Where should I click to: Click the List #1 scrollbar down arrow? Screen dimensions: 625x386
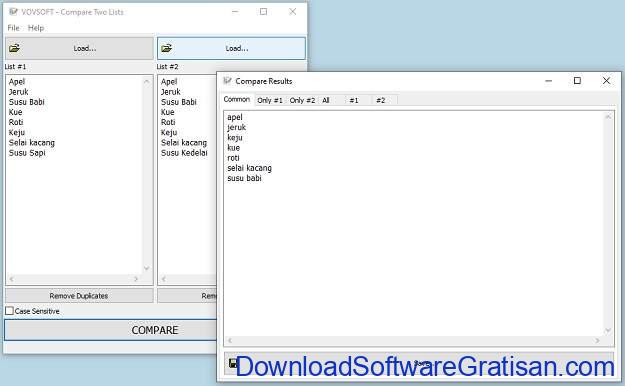[146, 268]
